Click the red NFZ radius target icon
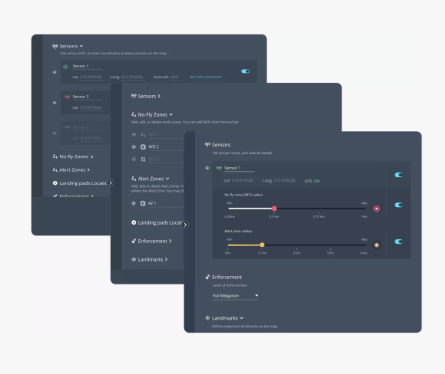Viewport: 445px width, 374px height. click(376, 209)
